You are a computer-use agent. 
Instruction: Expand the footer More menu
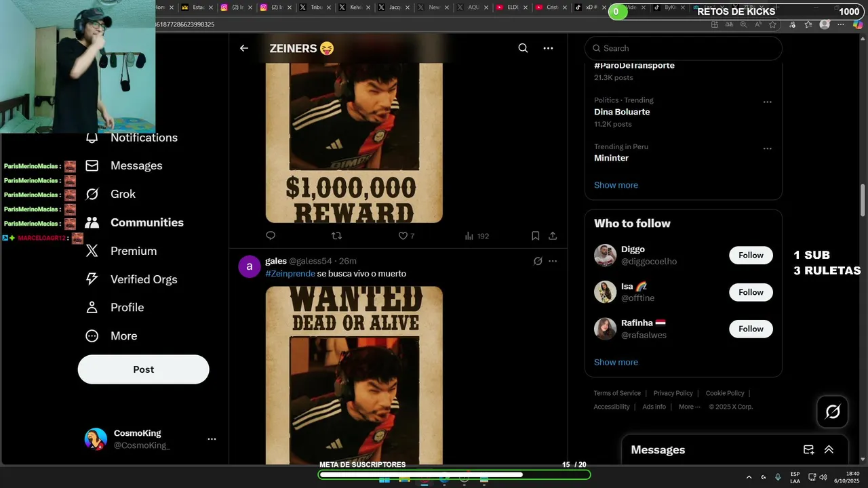tap(689, 407)
